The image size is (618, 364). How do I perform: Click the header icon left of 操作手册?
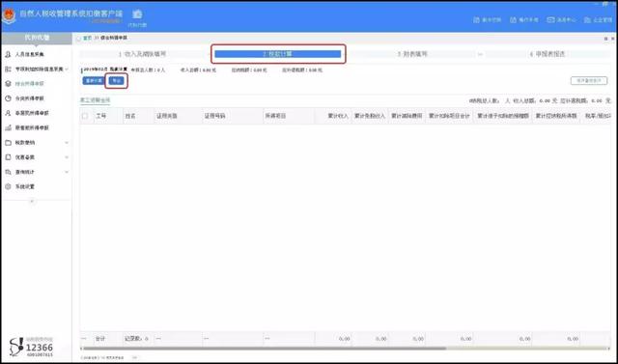pos(476,19)
